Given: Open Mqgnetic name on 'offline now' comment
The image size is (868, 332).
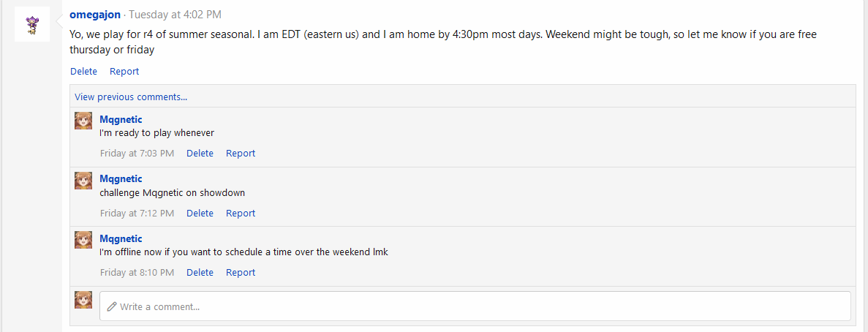Looking at the screenshot, I should (121, 239).
